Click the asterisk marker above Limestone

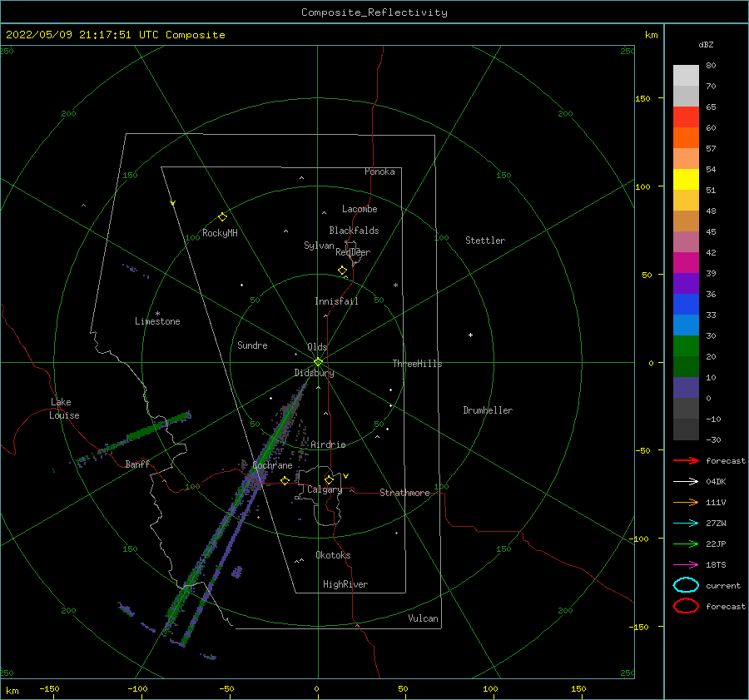click(157, 314)
